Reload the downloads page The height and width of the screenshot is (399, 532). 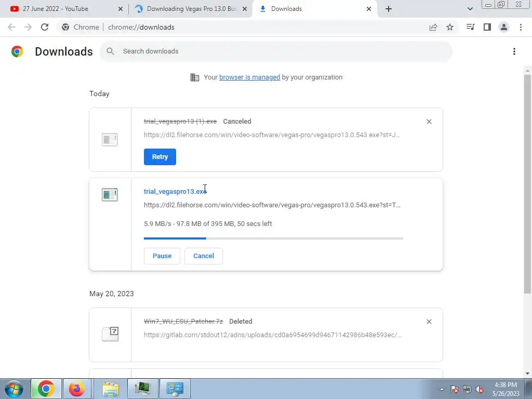[x=45, y=27]
